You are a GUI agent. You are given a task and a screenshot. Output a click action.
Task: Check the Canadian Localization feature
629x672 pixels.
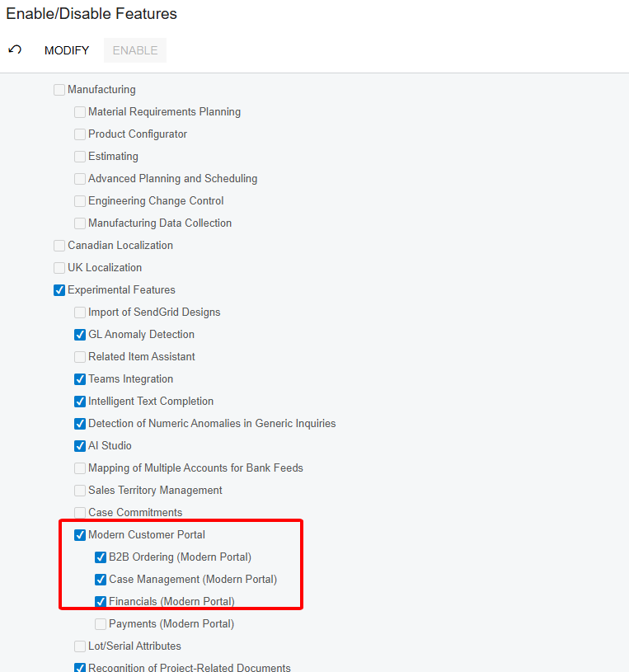coord(59,245)
